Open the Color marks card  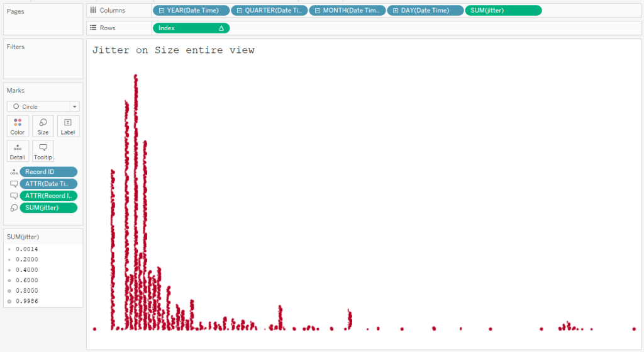[x=18, y=126]
